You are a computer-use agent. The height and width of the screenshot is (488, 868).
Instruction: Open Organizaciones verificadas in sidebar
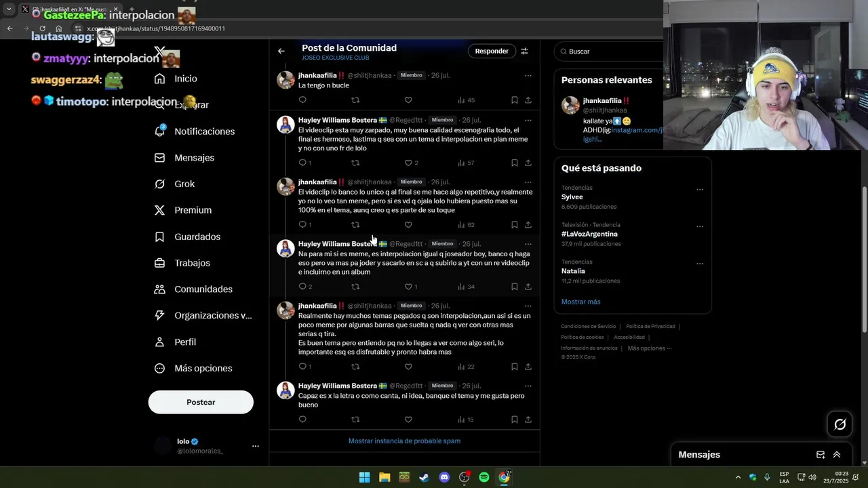tap(203, 315)
